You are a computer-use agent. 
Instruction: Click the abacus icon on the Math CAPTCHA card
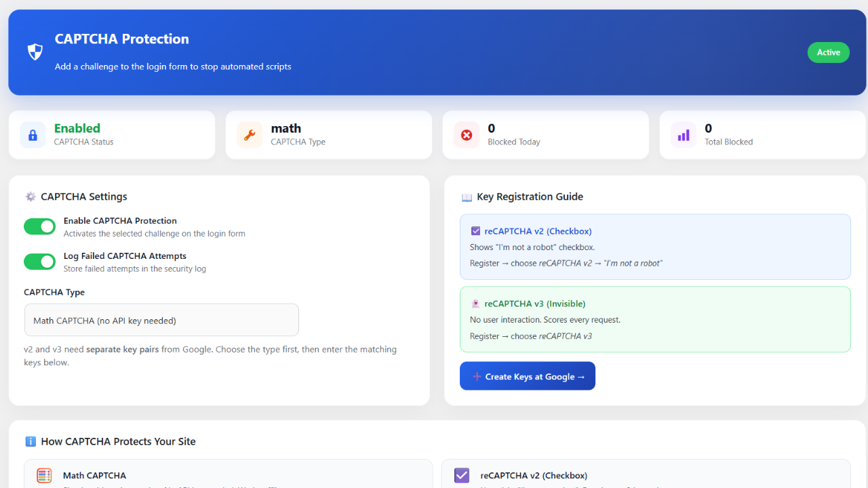[x=44, y=476]
